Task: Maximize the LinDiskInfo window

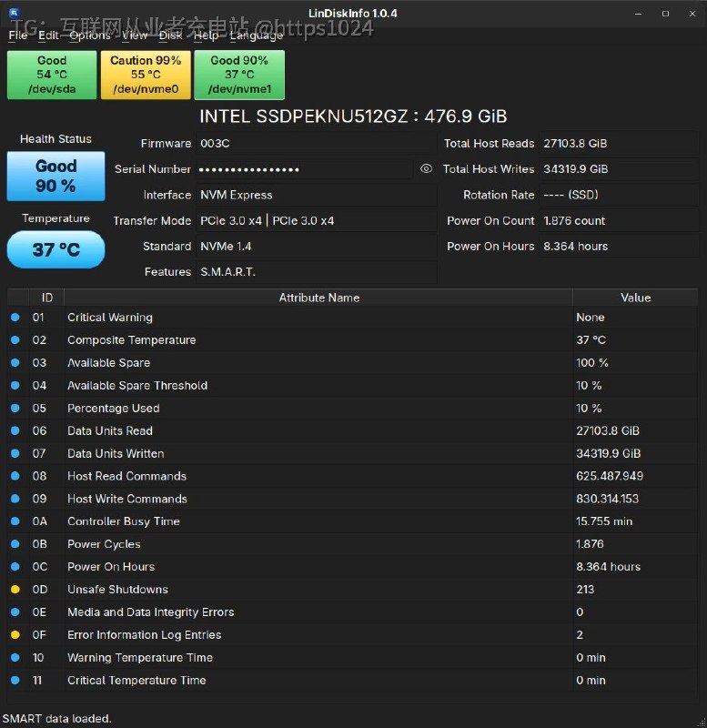Action: pyautogui.click(x=665, y=14)
